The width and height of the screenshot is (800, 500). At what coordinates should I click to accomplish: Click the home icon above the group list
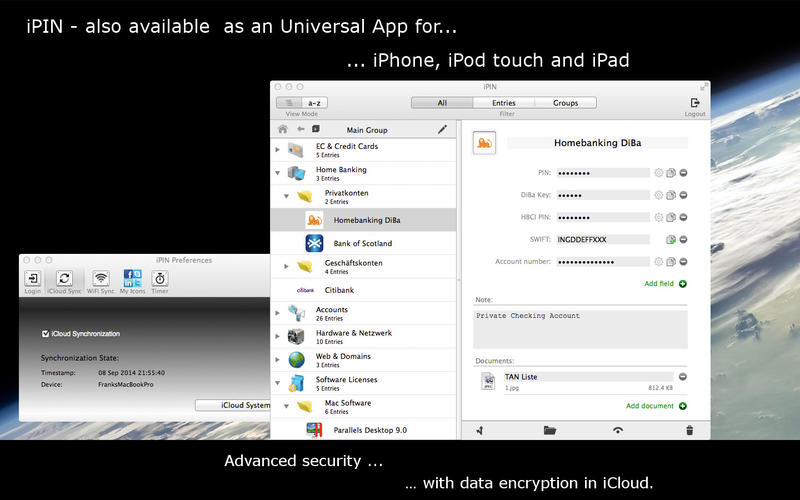click(283, 129)
